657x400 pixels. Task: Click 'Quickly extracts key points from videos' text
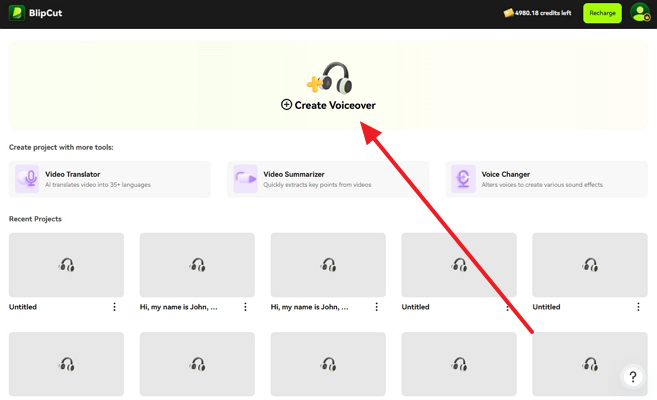(317, 185)
